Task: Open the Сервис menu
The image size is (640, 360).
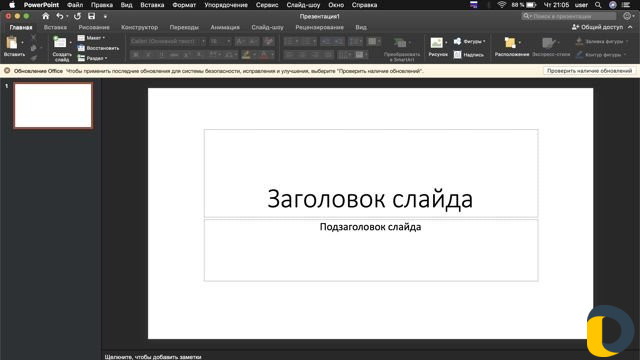Action: [x=267, y=5]
